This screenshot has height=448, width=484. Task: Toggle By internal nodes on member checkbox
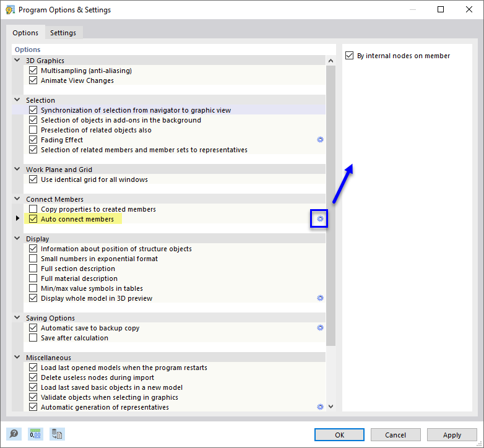(350, 56)
